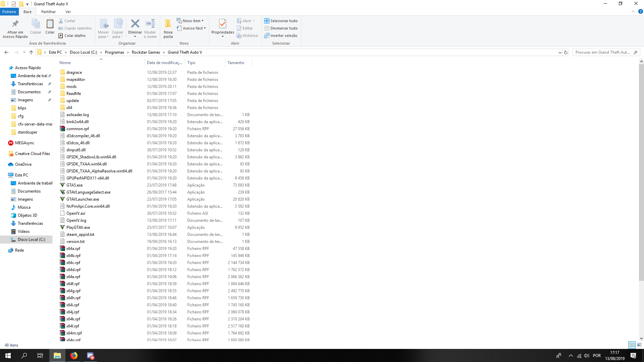Open the Ver ribbon tab
Viewport: 644px width, 362px height.
tap(68, 12)
